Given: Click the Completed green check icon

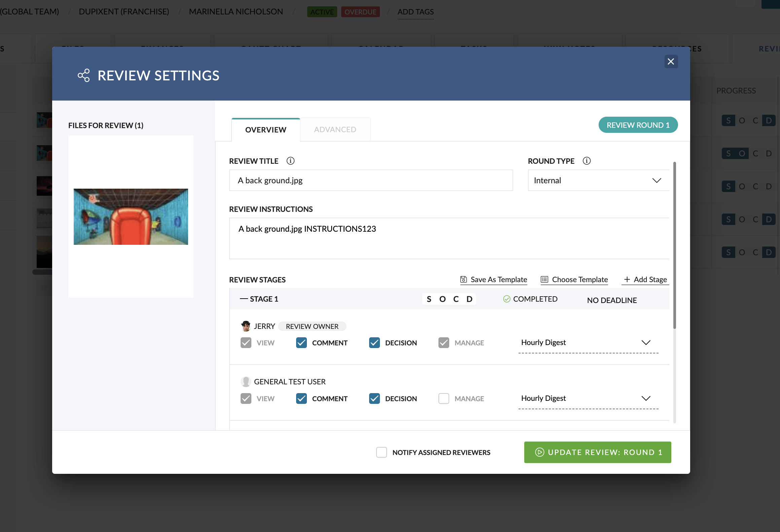Looking at the screenshot, I should [506, 299].
